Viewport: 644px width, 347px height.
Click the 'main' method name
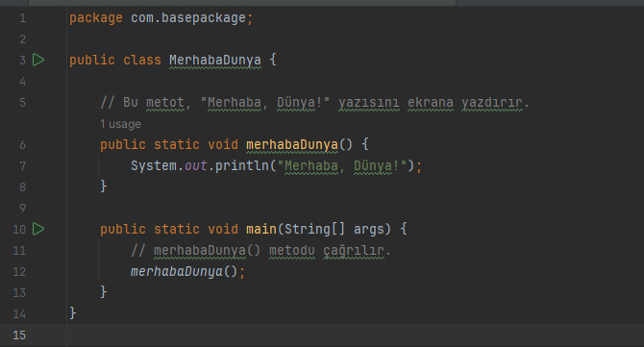[x=261, y=229]
